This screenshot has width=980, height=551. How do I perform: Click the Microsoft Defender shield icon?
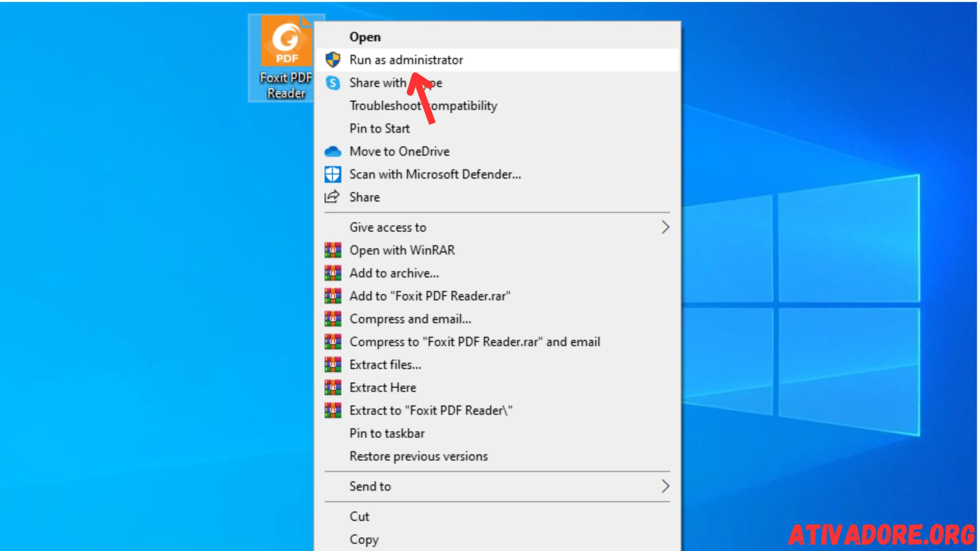333,174
